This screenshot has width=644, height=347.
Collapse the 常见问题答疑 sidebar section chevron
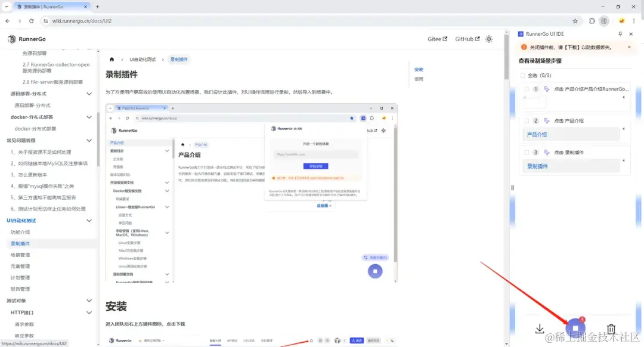tap(89, 141)
